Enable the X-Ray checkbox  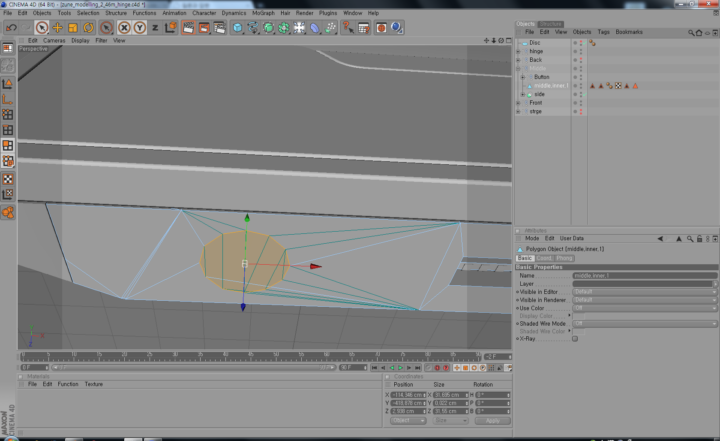575,339
